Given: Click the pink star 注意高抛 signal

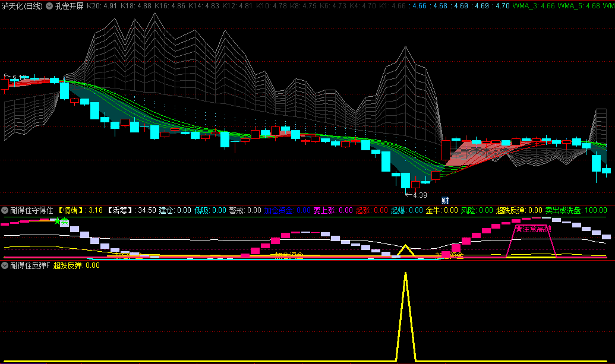Looking at the screenshot, I should coord(534,229).
